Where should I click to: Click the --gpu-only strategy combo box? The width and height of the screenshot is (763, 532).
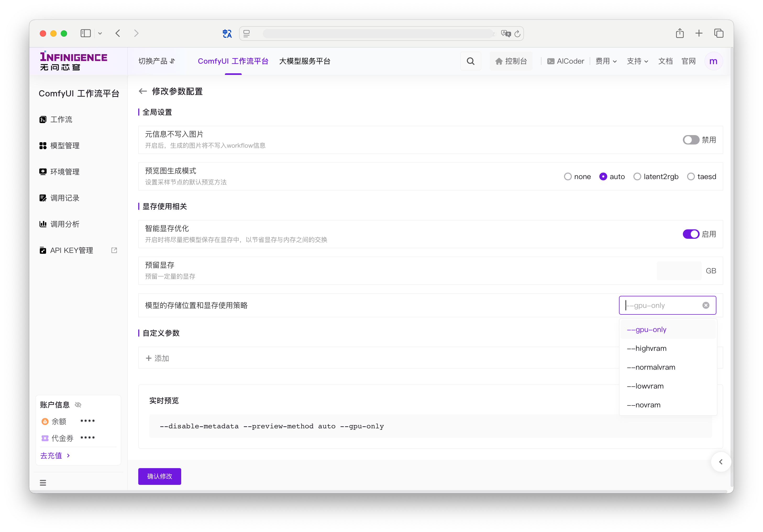click(x=667, y=305)
